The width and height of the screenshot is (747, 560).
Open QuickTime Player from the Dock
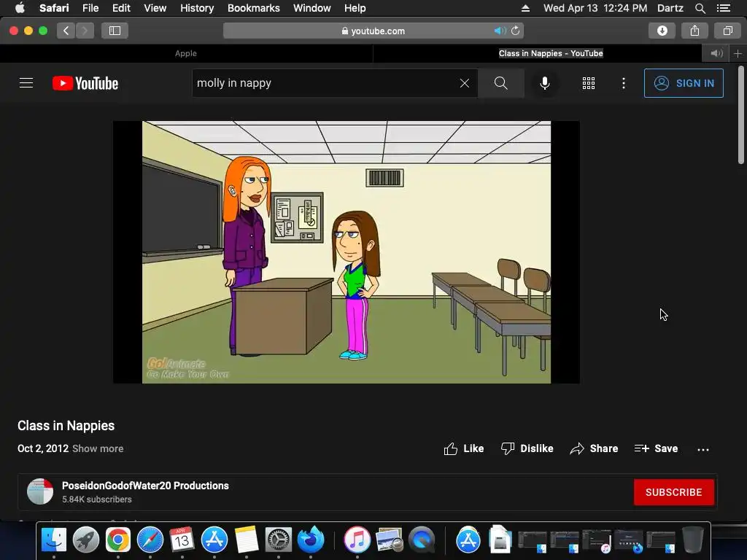422,540
